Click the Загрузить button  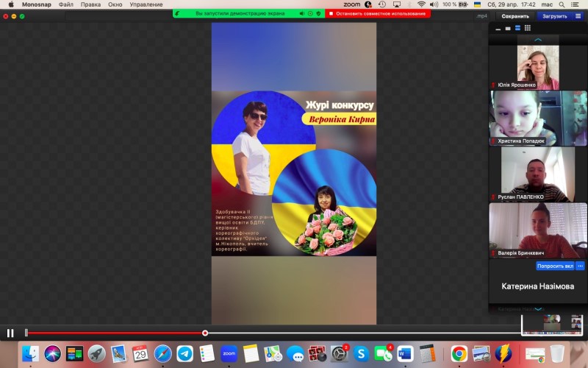(555, 16)
